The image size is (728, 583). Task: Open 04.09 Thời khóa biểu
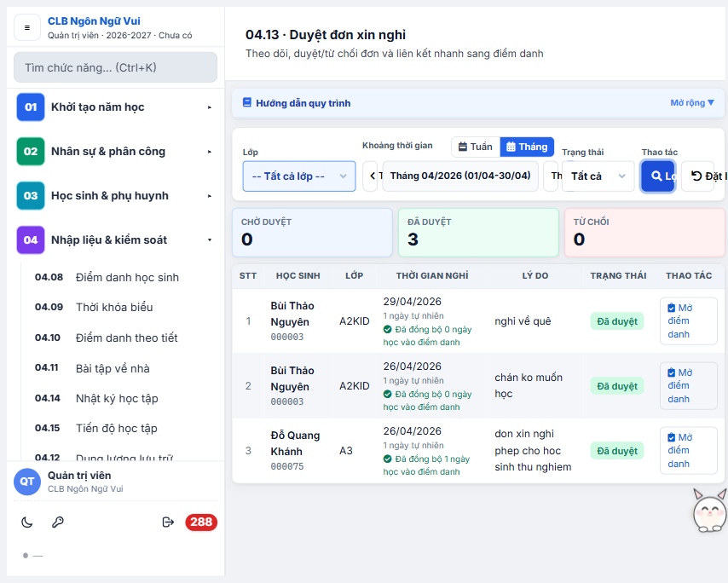(120, 308)
